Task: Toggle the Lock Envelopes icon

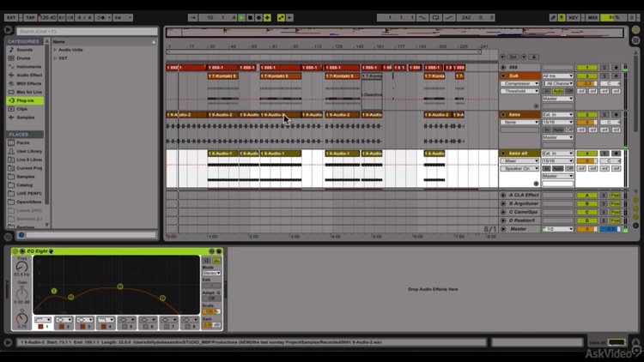Action: pos(534,57)
